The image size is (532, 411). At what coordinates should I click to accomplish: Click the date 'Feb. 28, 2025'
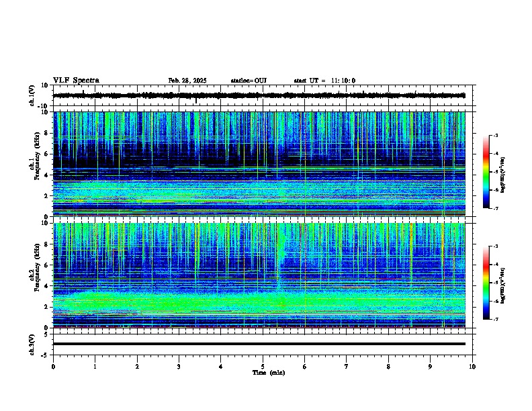point(187,81)
